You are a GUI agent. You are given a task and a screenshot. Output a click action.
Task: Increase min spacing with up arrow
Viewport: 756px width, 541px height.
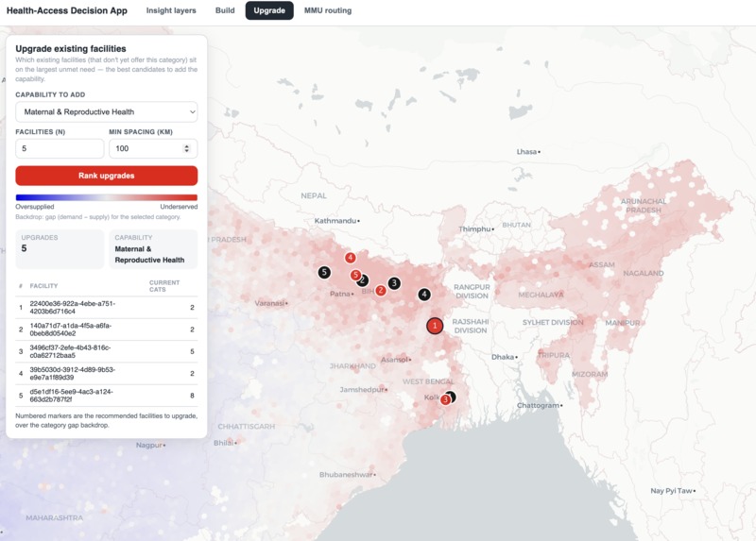click(186, 146)
